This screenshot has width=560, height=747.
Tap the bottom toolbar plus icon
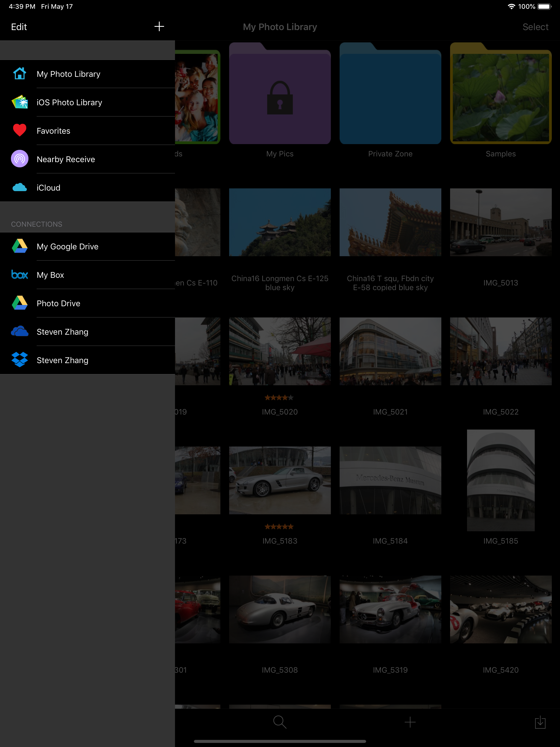410,722
